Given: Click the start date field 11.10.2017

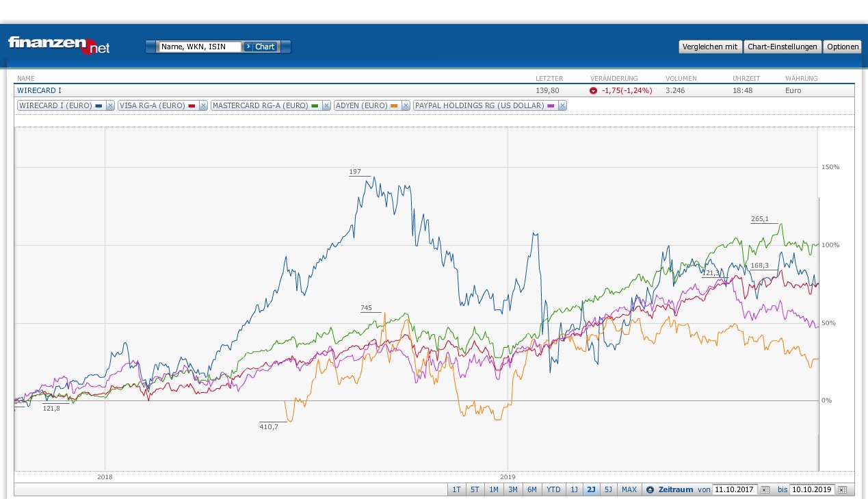Looking at the screenshot, I should click(735, 489).
